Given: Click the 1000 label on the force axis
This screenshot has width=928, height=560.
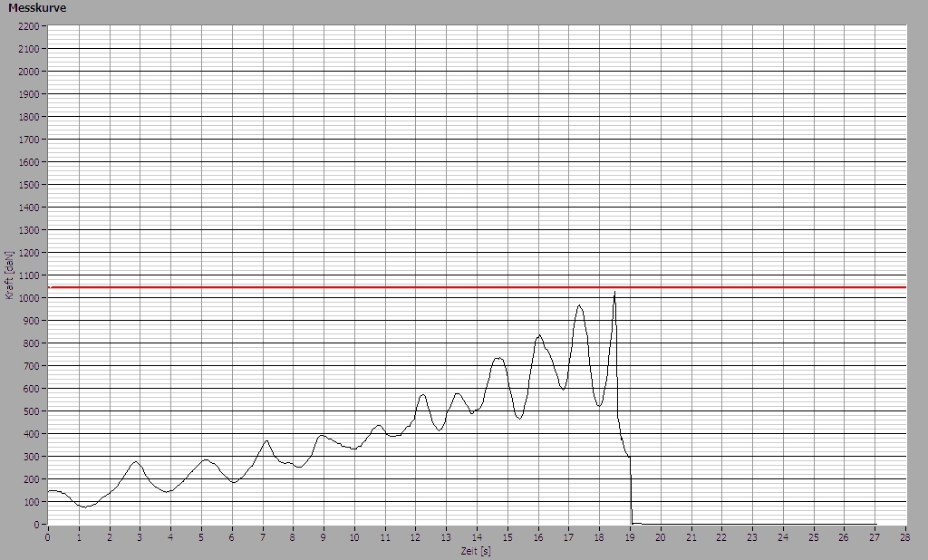Looking at the screenshot, I should coord(28,298).
